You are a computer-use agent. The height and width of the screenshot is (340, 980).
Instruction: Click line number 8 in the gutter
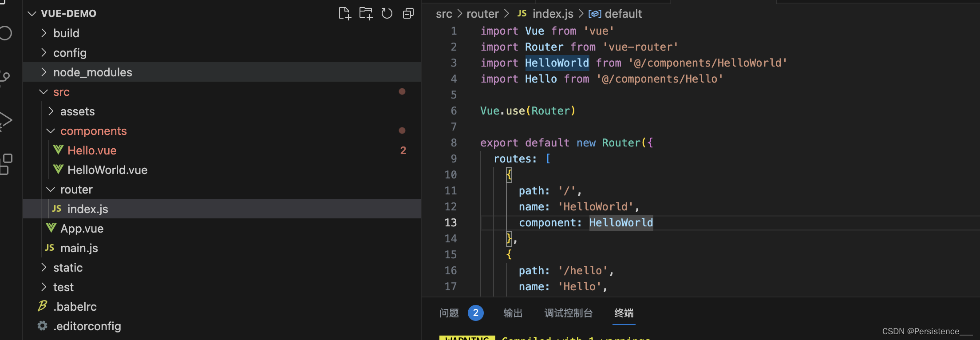454,142
